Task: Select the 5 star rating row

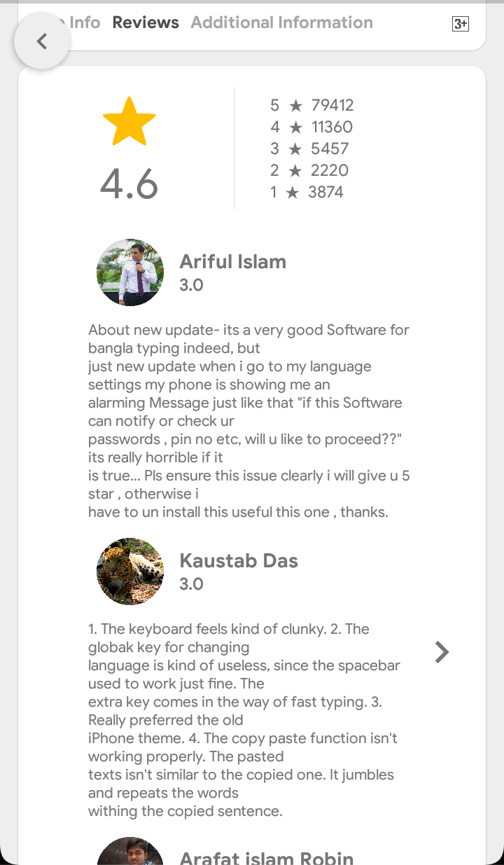Action: point(311,105)
